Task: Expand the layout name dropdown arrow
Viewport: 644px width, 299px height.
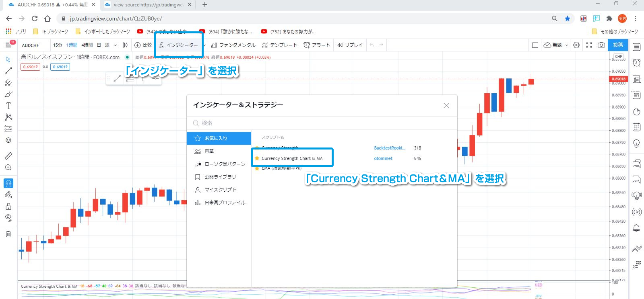Action: 567,45
